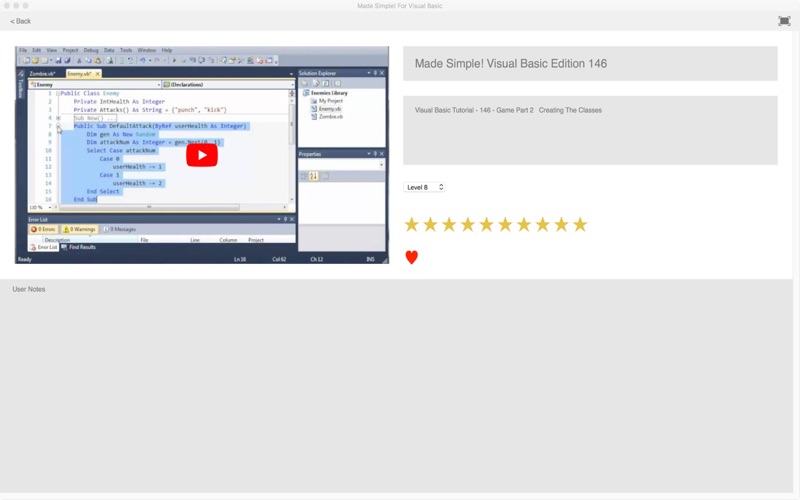This screenshot has width=800, height=500.
Task: Toggle full screen with the top-right icon
Action: click(784, 21)
